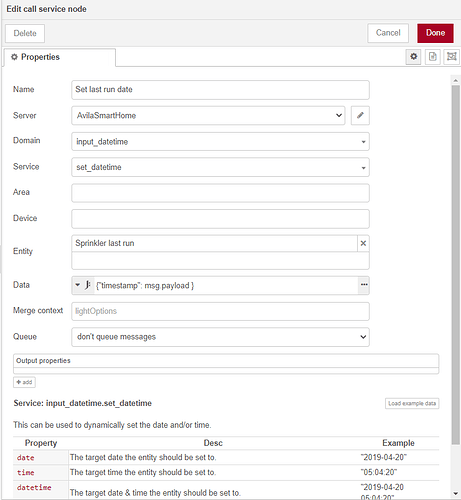The image size is (461, 500).
Task: Open node appearance icon
Action: [452, 57]
